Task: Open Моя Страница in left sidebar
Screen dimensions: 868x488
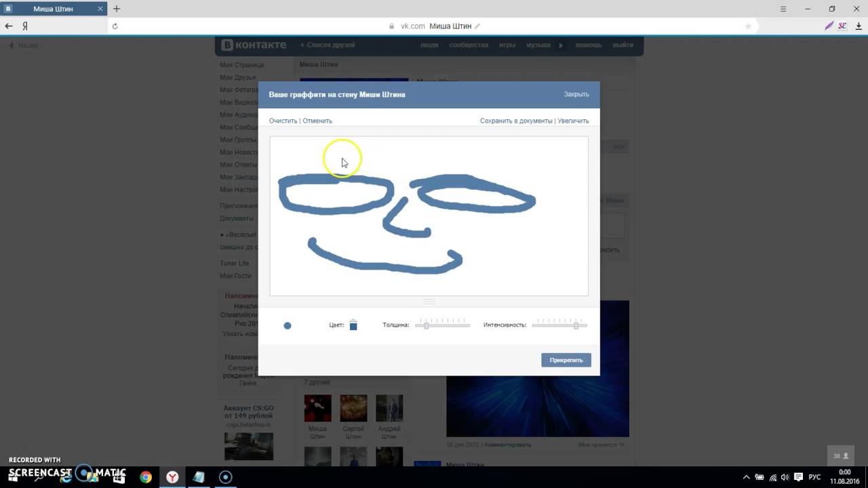Action: (241, 65)
